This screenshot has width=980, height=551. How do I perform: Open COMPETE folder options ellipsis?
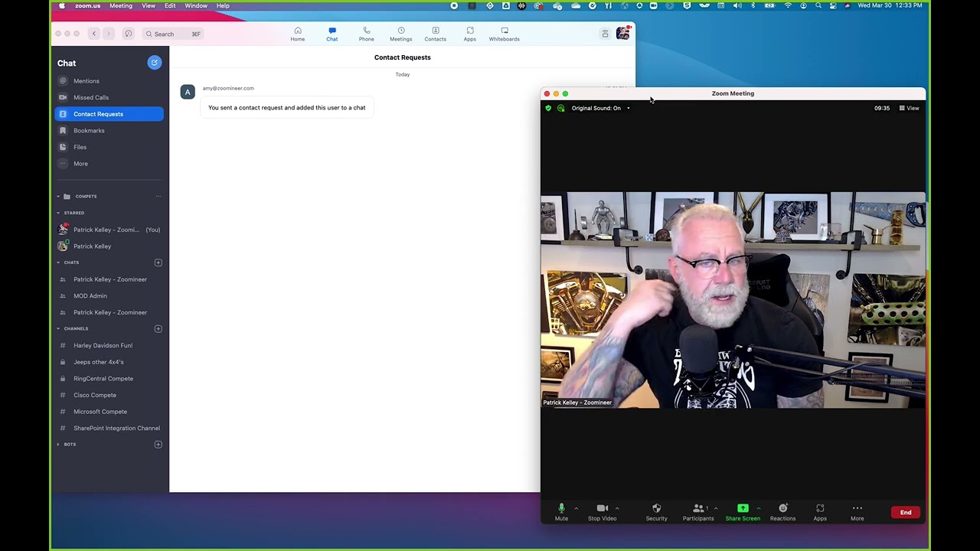click(x=158, y=197)
